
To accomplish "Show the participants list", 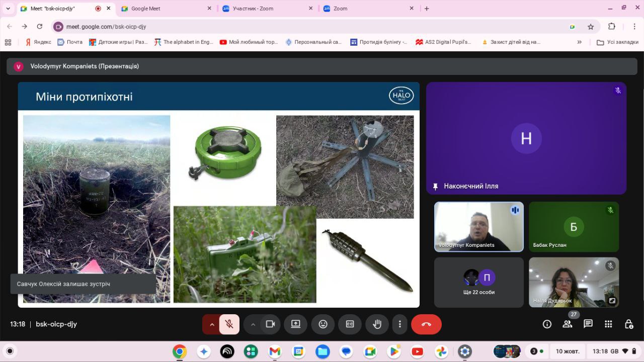I will click(x=568, y=324).
